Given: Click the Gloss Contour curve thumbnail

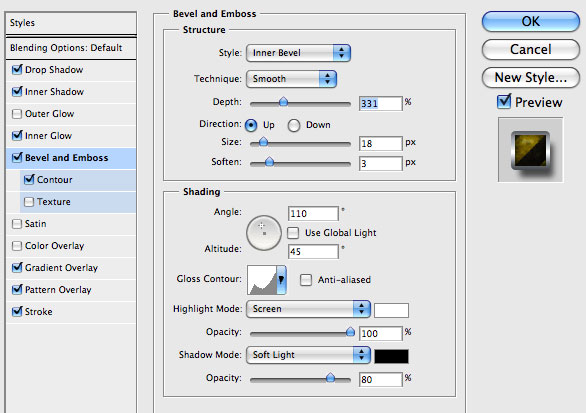Looking at the screenshot, I should click(262, 280).
